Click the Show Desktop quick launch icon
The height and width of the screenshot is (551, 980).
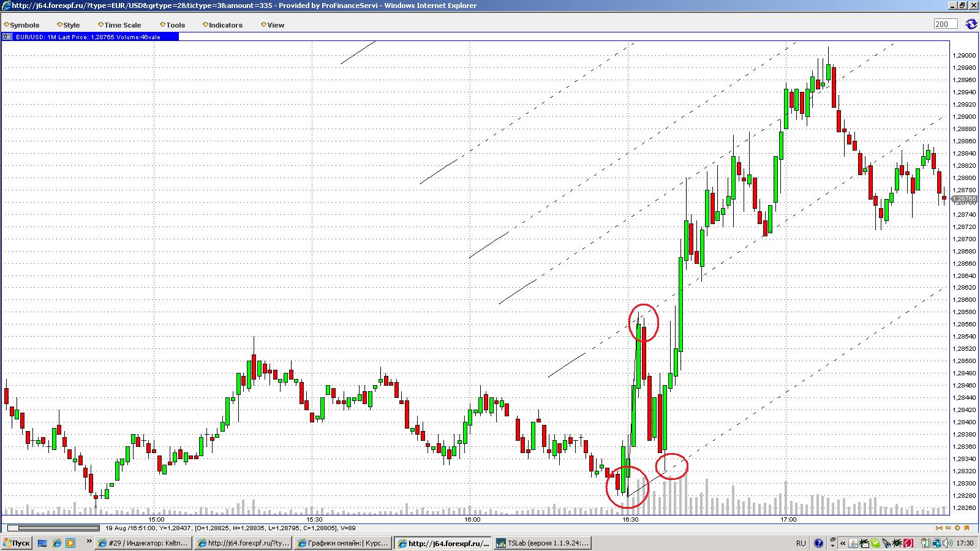click(x=42, y=543)
